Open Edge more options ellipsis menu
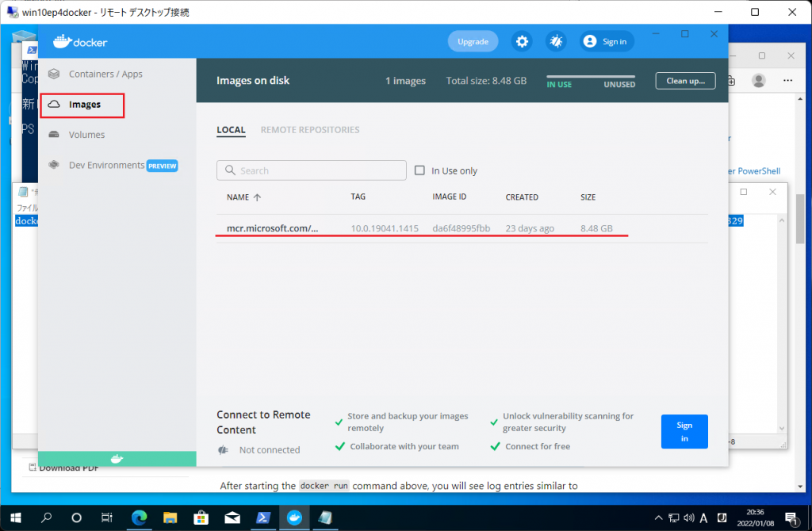Screen dimensions: 812x531 coord(787,80)
